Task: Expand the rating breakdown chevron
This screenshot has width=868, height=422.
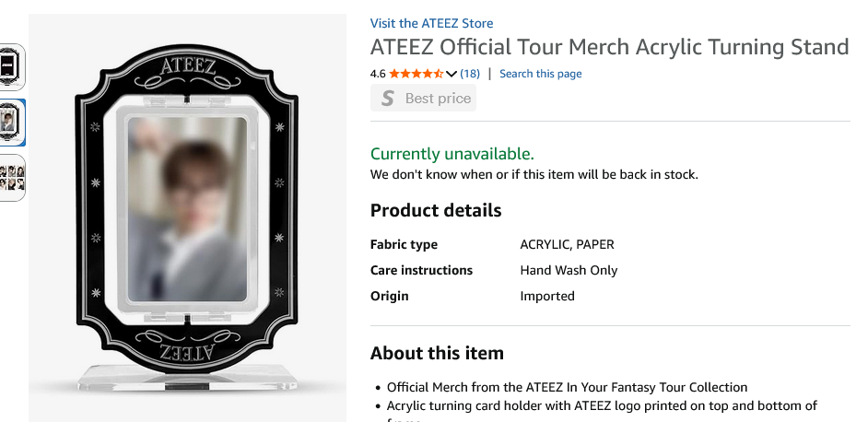Action: click(452, 74)
